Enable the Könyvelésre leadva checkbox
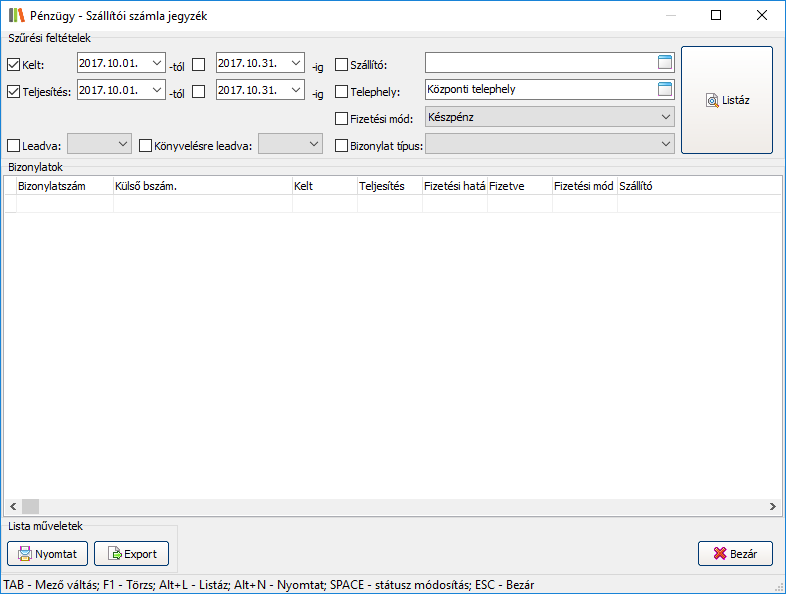 [146, 145]
